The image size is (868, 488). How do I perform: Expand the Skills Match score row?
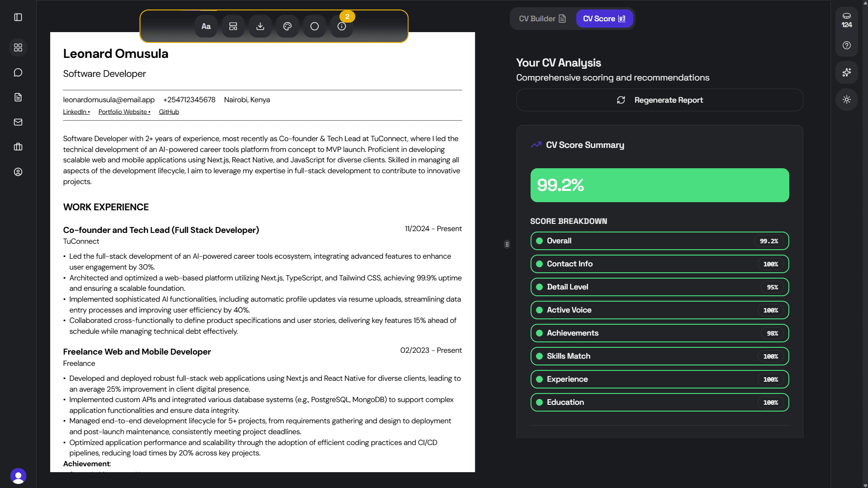click(x=659, y=356)
